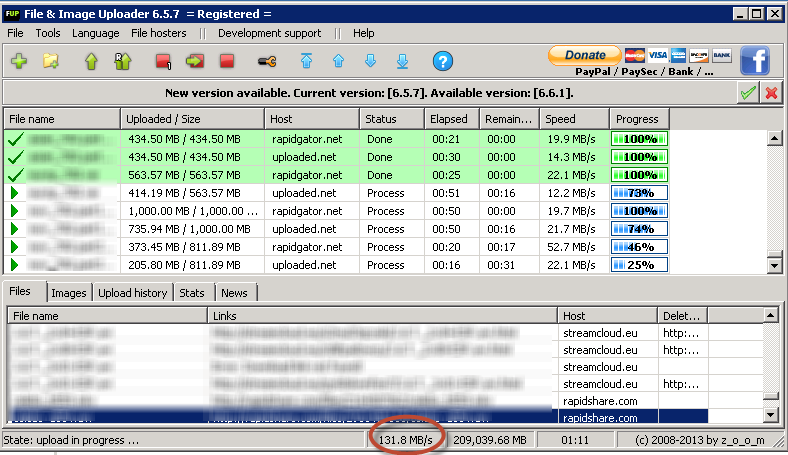The image size is (788, 455).
Task: Open the File hosters menu
Action: point(159,33)
